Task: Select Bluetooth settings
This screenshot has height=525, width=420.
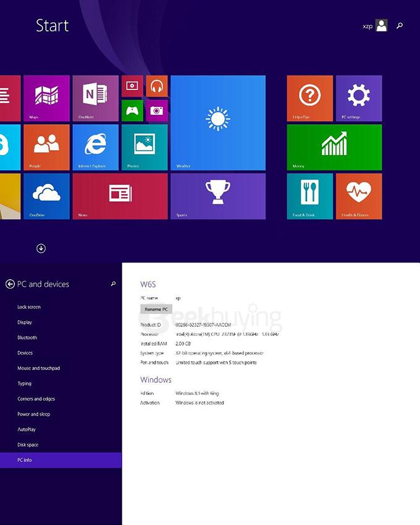Action: coord(27,337)
